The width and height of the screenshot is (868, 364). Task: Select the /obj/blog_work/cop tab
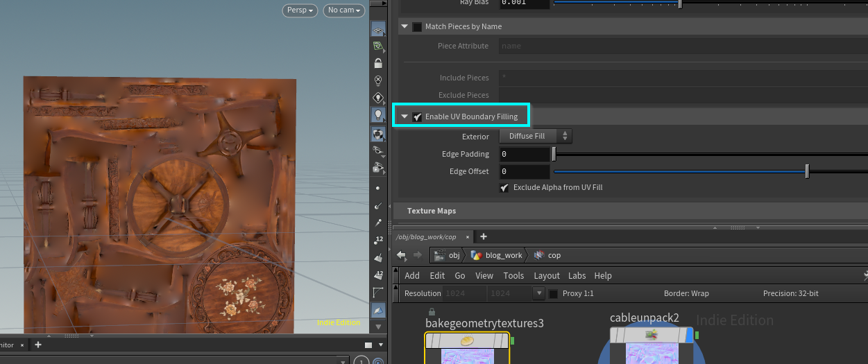[x=426, y=236]
